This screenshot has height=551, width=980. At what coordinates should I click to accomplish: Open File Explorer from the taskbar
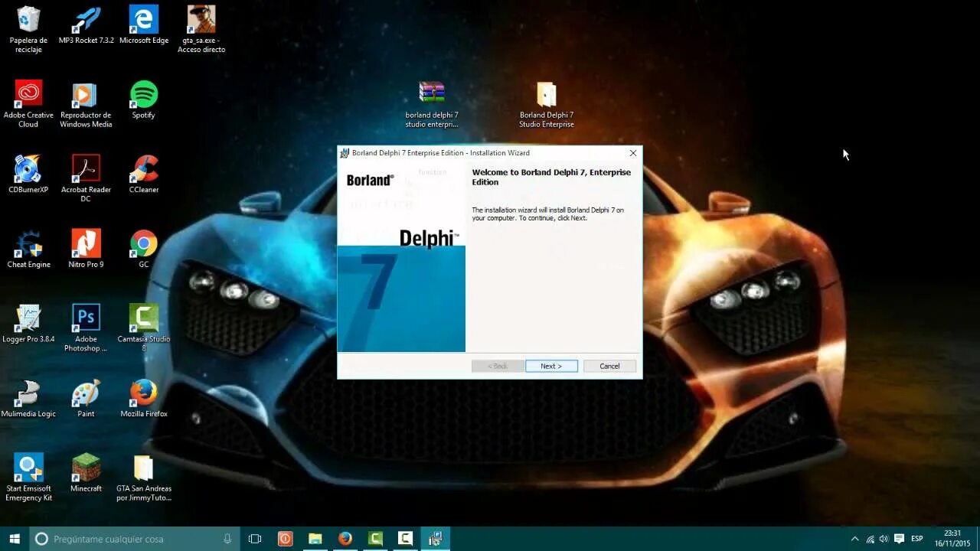(315, 539)
